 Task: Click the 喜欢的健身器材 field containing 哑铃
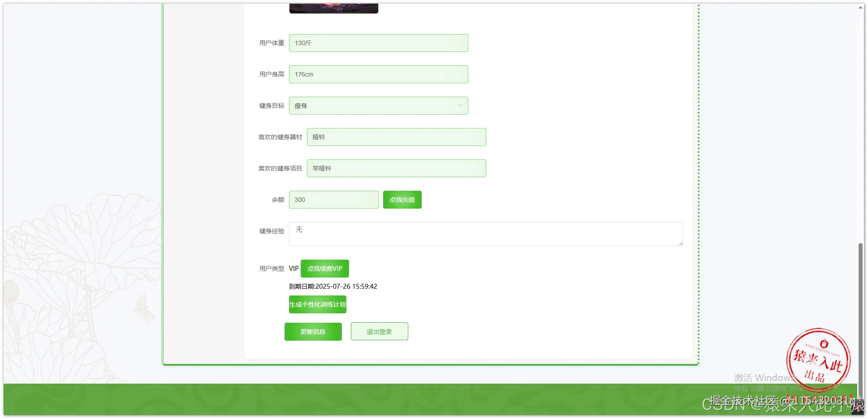[396, 137]
